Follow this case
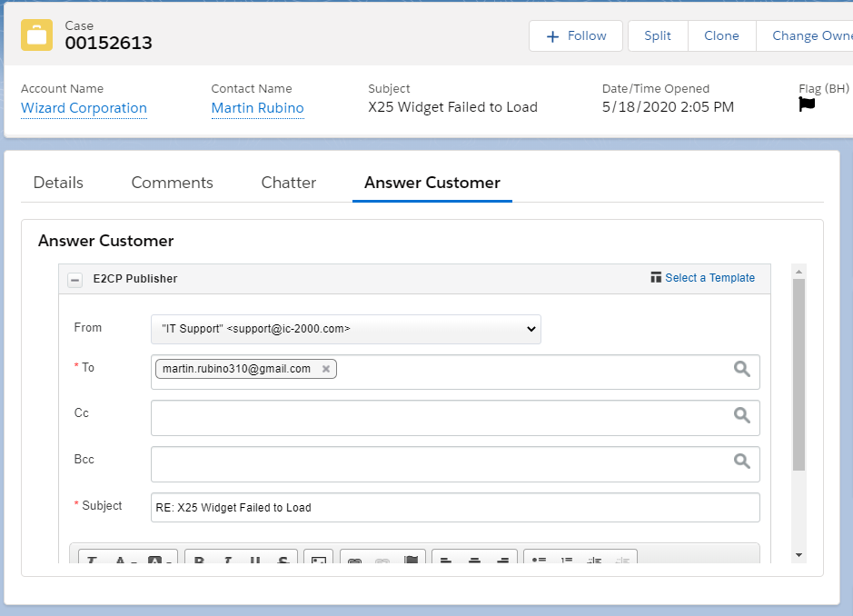Viewport: 853px width, 616px height. pyautogui.click(x=576, y=36)
